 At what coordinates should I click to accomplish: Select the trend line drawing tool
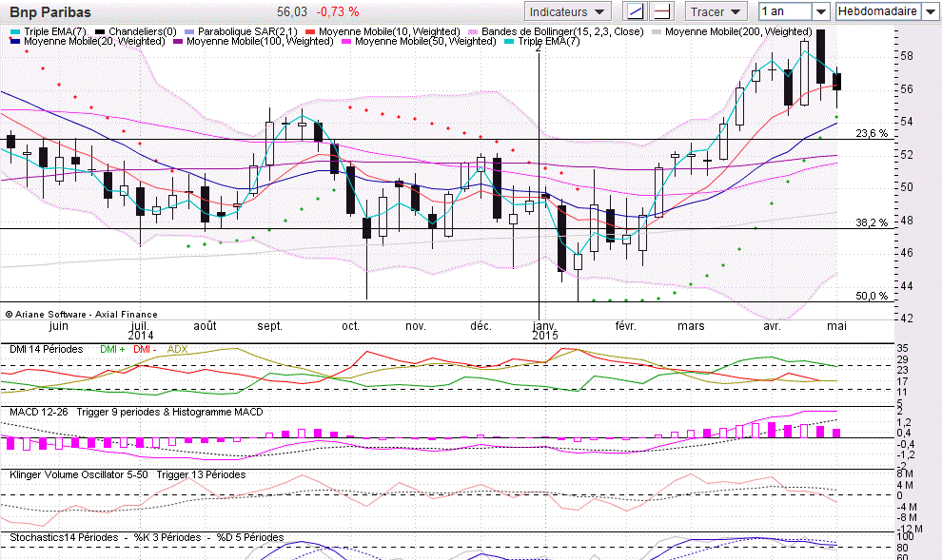(635, 11)
